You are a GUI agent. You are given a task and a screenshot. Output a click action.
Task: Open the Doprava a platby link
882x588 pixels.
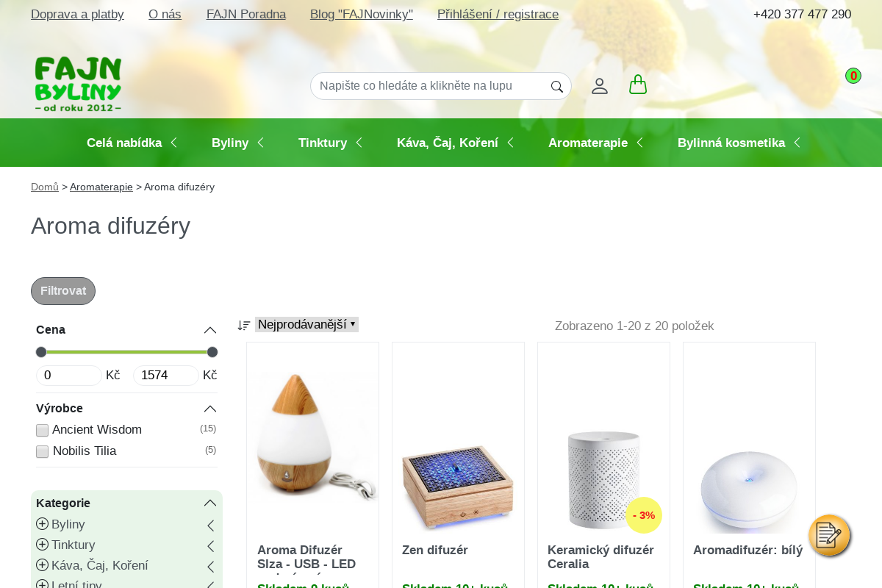point(77,15)
